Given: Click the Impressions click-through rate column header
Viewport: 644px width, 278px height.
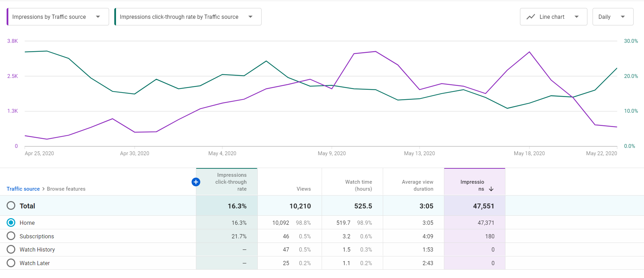Looking at the screenshot, I should point(231,182).
